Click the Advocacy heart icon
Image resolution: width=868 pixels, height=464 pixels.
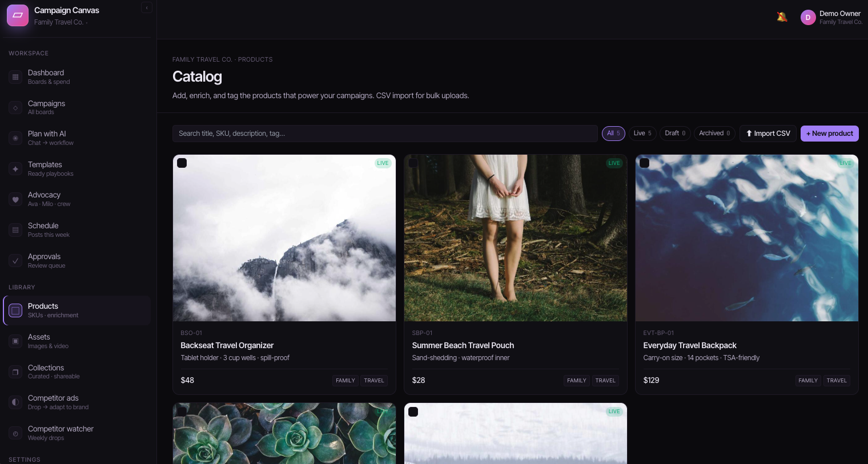click(15, 199)
